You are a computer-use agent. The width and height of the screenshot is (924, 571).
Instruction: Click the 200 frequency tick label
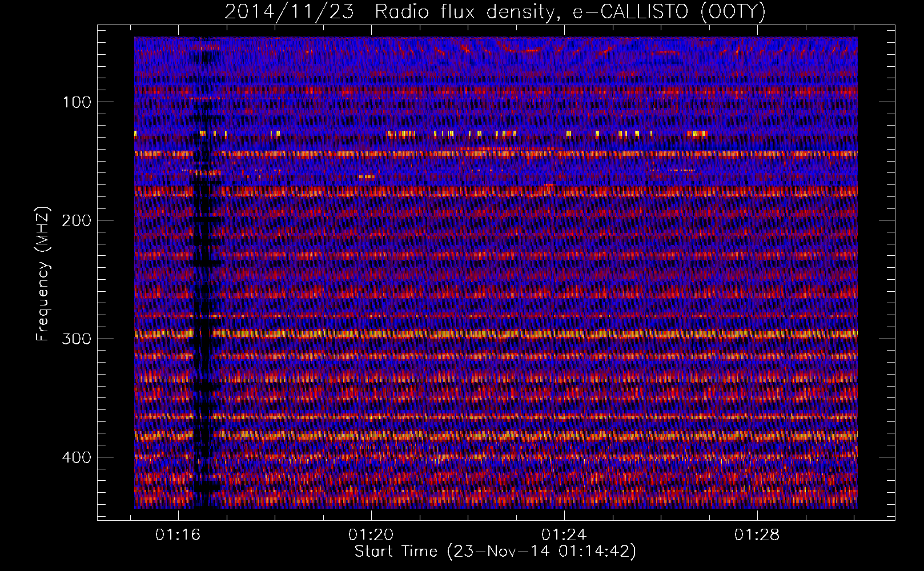point(76,220)
